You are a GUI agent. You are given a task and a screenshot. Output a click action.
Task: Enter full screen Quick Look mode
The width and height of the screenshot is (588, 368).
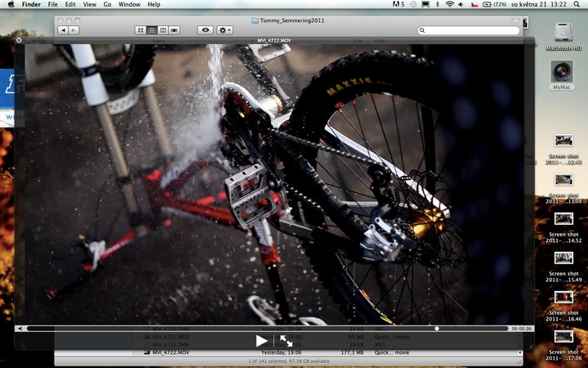tap(286, 341)
